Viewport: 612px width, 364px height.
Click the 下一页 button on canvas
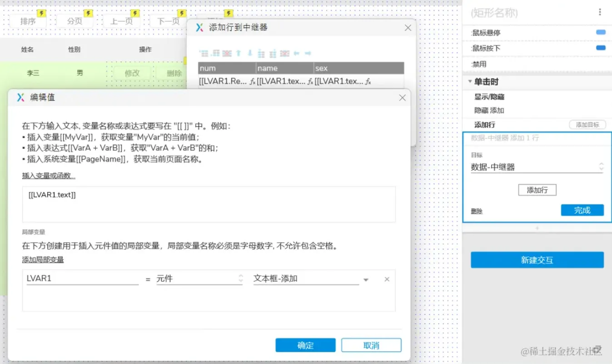pyautogui.click(x=169, y=21)
